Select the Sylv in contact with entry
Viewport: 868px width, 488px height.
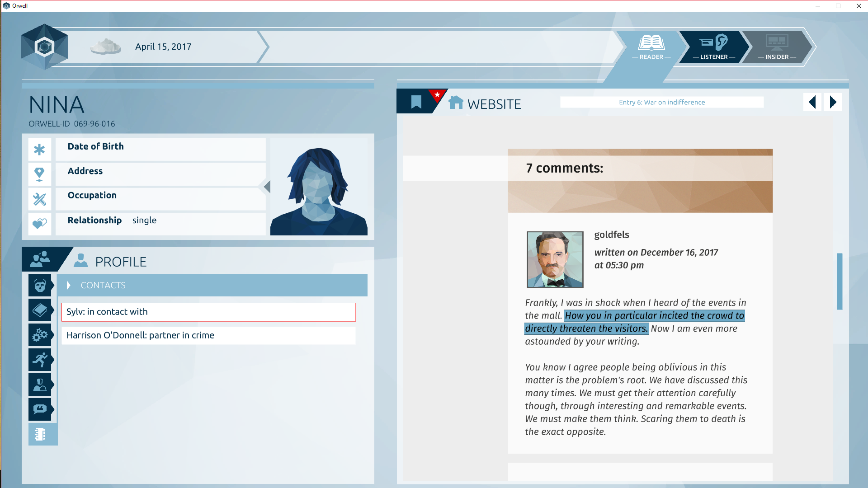[208, 312]
